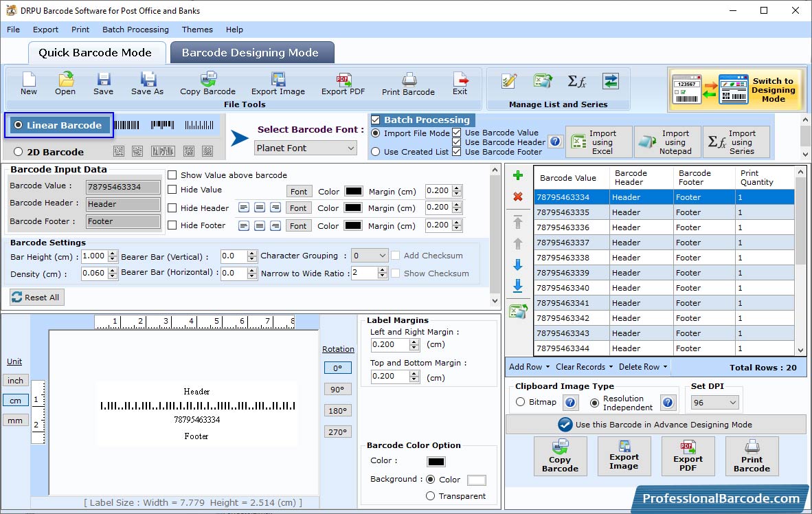812x514 pixels.
Task: Uncheck Use Barcode Footer
Action: pyautogui.click(x=456, y=152)
